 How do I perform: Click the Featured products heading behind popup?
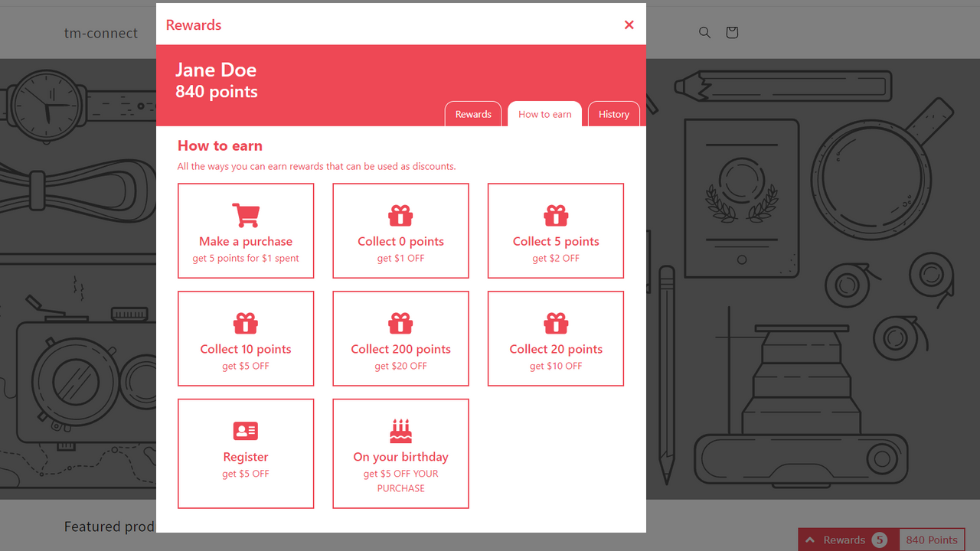tap(109, 527)
